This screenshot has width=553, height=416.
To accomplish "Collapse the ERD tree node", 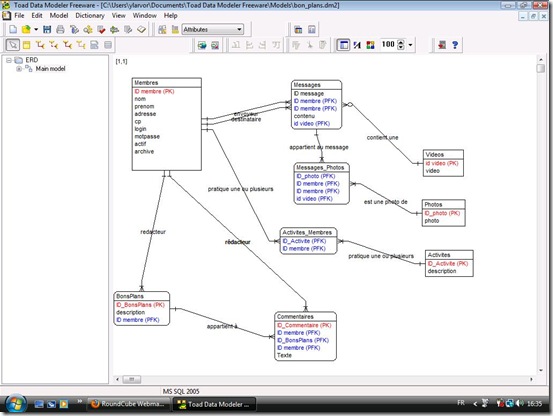I will (9, 60).
